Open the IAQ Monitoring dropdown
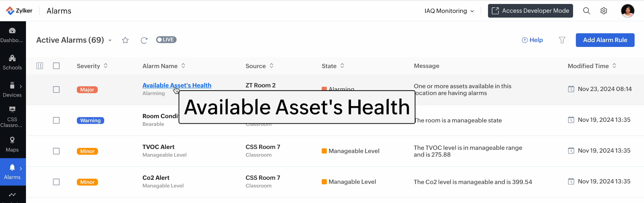Viewport: 644px width, 203px height. click(449, 11)
